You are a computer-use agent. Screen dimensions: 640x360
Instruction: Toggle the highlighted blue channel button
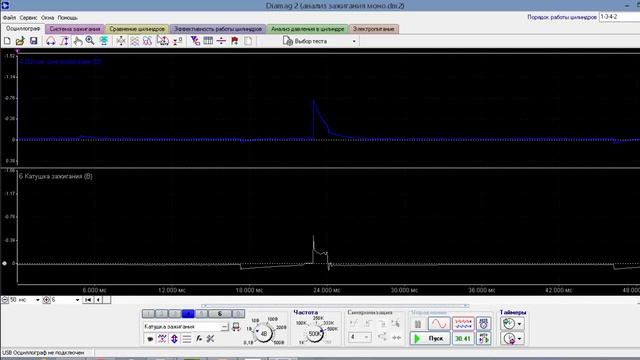[188, 313]
